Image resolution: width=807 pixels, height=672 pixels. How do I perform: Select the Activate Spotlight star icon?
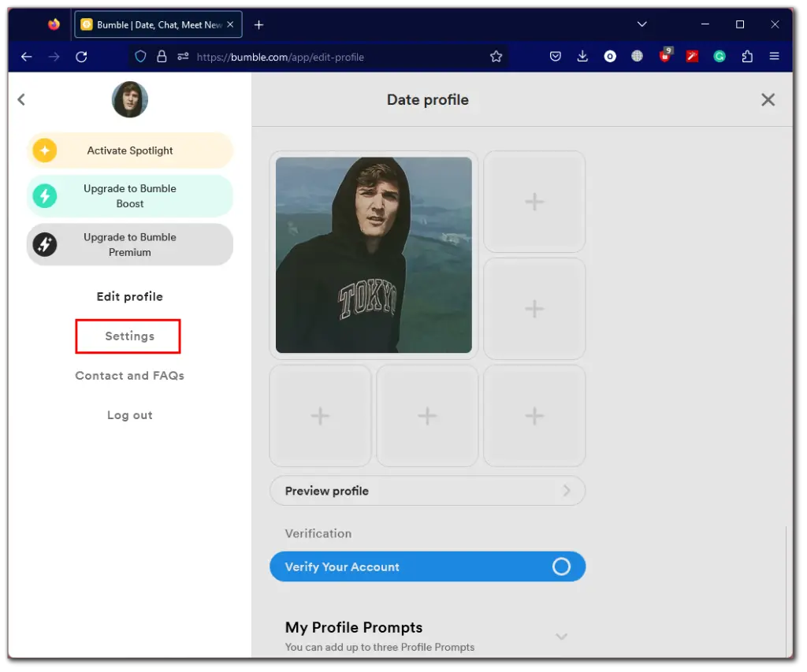[45, 150]
